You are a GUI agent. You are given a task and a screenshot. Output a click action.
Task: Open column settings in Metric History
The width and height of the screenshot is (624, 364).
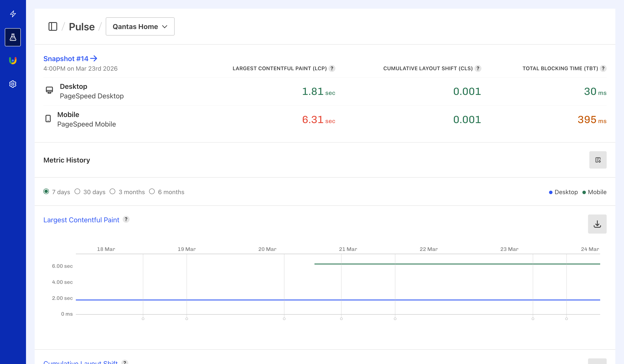(x=598, y=160)
